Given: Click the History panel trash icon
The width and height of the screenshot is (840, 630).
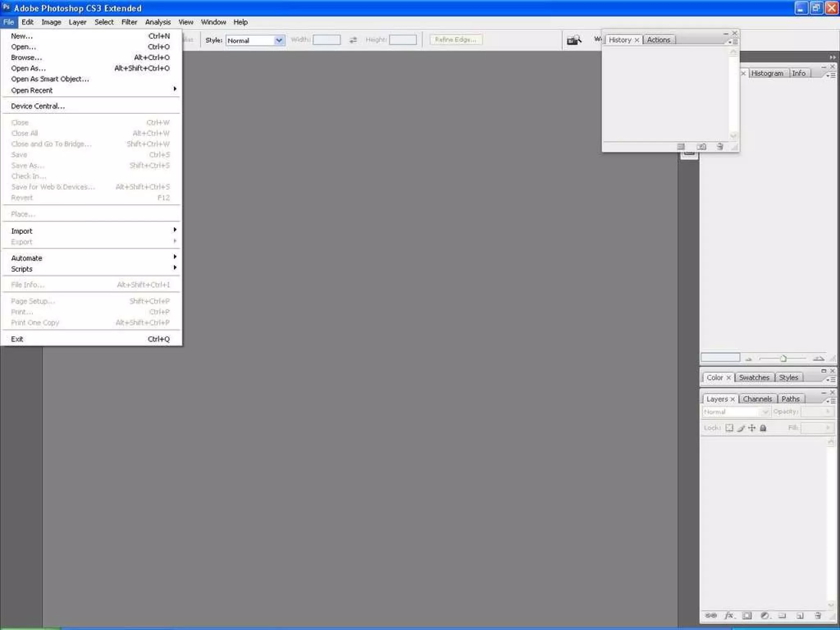Looking at the screenshot, I should (720, 146).
